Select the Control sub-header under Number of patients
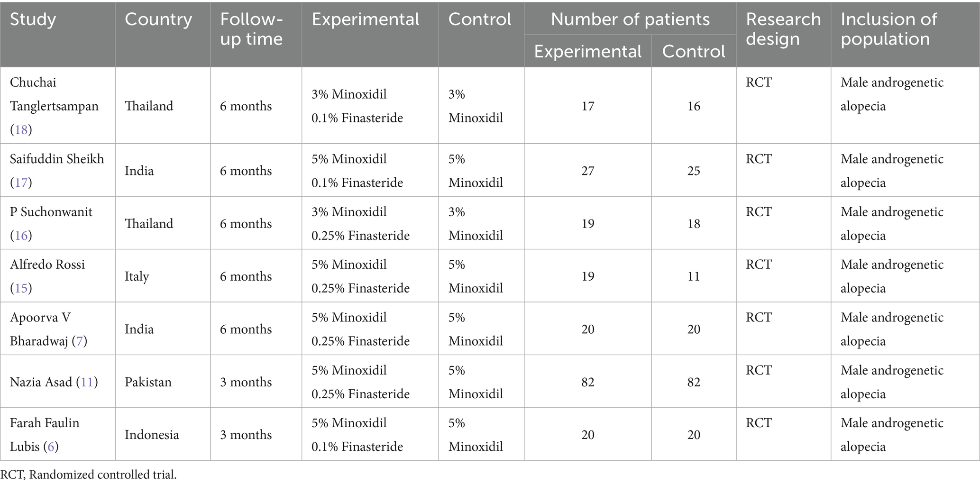The width and height of the screenshot is (980, 485). tap(693, 51)
